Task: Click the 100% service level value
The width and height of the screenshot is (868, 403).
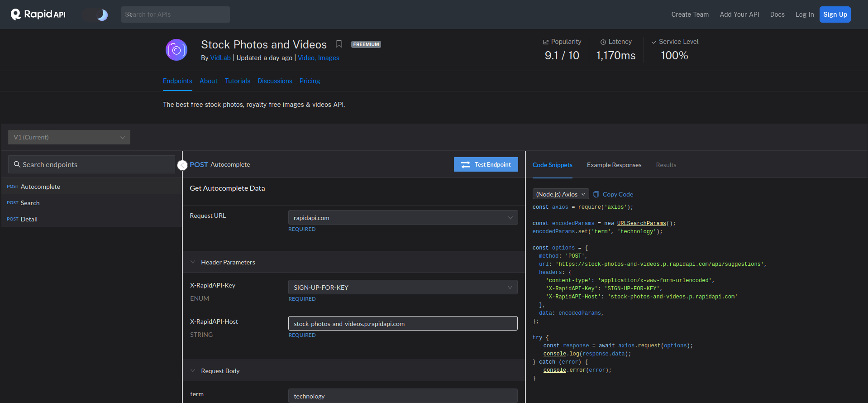Action: [x=674, y=56]
